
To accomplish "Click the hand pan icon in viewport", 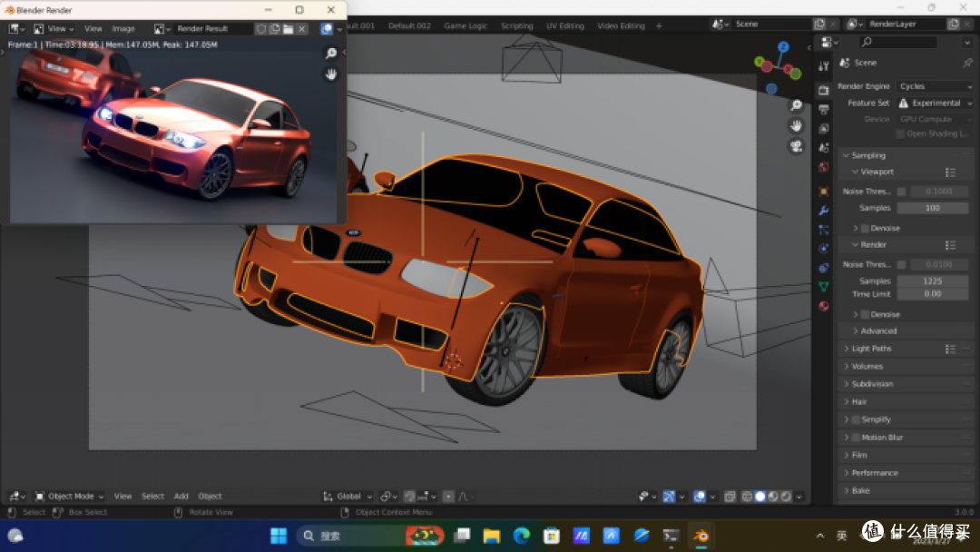I will 796,125.
